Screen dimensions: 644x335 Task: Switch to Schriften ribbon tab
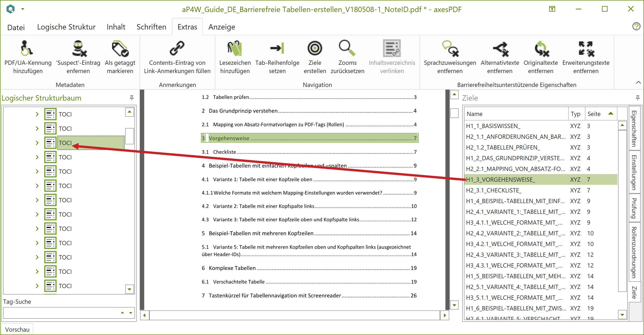point(151,27)
